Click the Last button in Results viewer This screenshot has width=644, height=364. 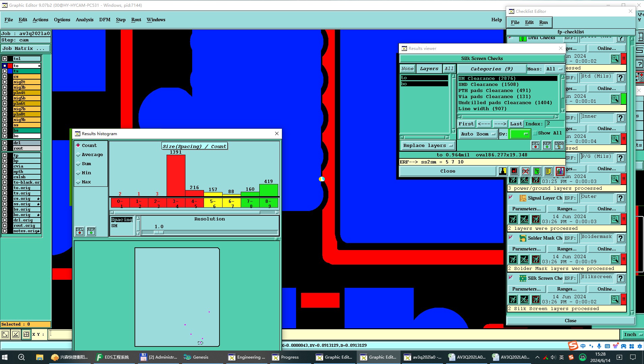[516, 124]
